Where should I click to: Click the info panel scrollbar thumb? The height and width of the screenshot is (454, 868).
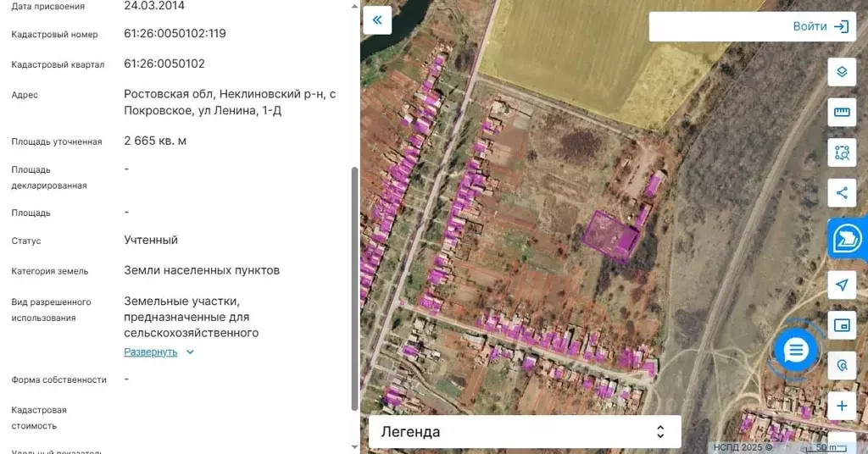pos(355,289)
